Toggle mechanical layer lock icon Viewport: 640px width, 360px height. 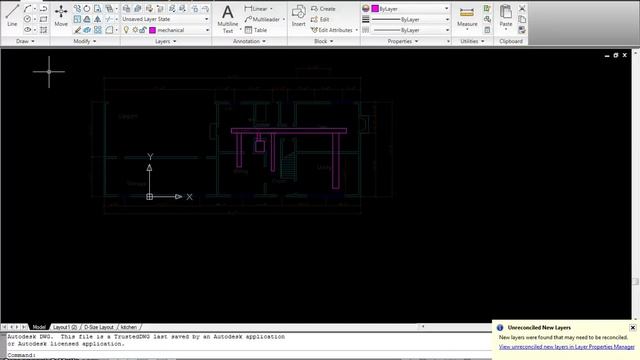pyautogui.click(x=143, y=30)
